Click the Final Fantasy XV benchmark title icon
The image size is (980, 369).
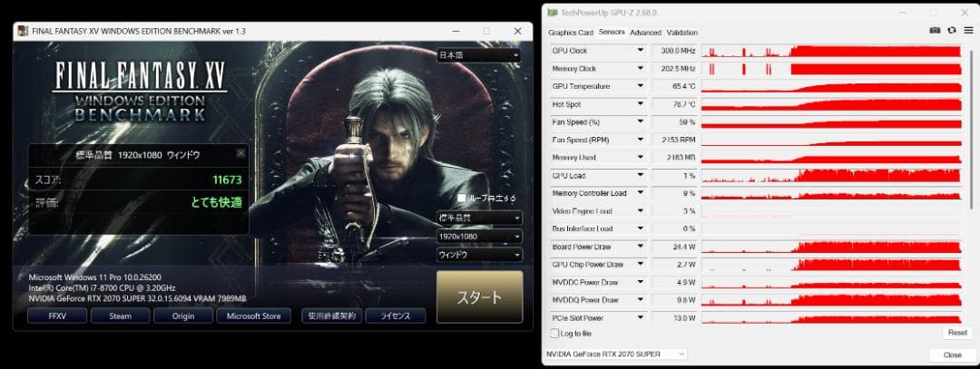(23, 31)
